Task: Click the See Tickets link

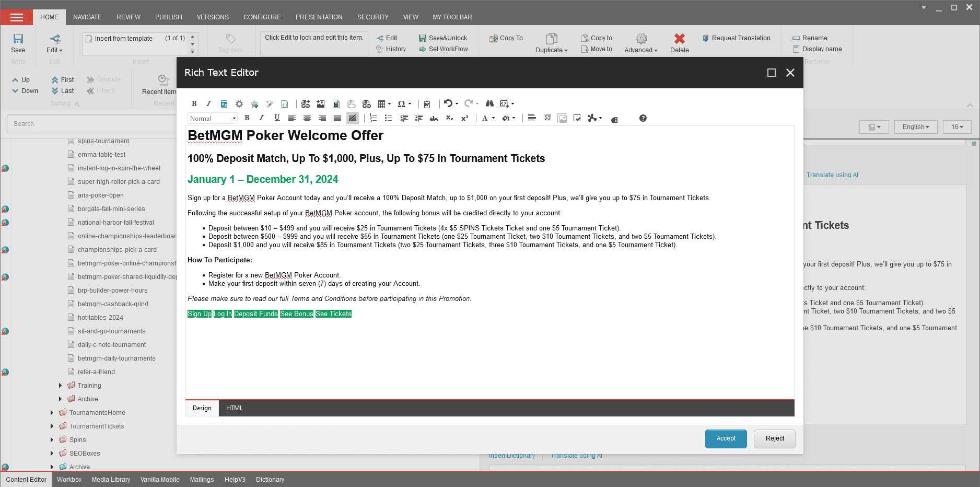Action: click(334, 314)
